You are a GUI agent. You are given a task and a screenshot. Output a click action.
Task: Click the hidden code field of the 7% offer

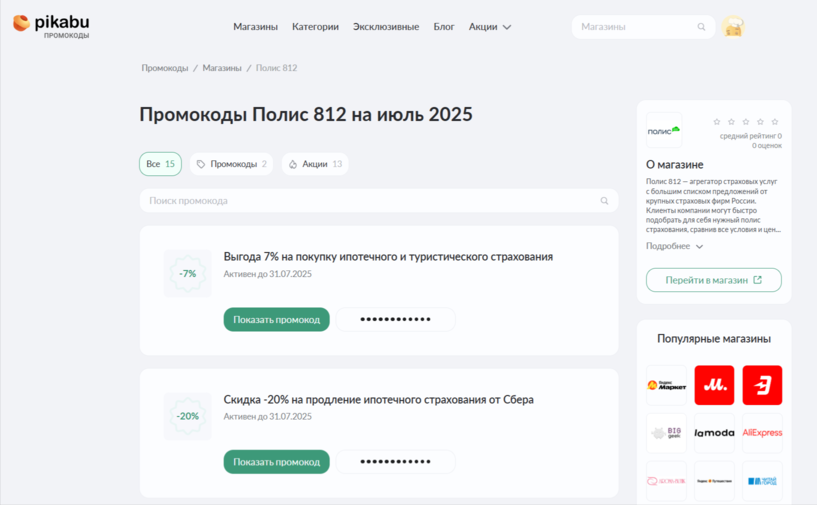[395, 319]
